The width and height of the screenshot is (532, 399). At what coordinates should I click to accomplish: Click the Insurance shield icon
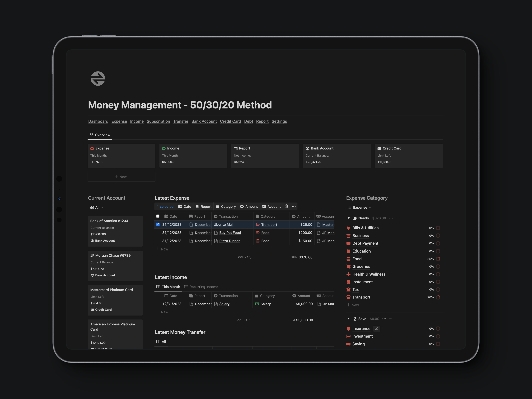pyautogui.click(x=348, y=328)
